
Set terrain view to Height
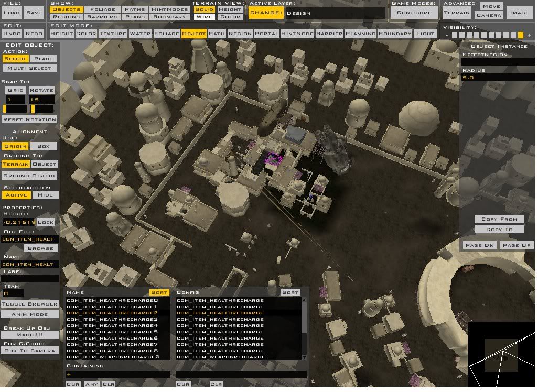[230, 9]
